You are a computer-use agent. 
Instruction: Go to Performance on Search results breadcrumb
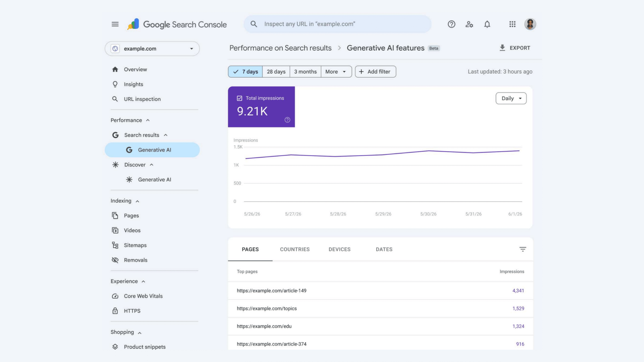click(x=280, y=48)
